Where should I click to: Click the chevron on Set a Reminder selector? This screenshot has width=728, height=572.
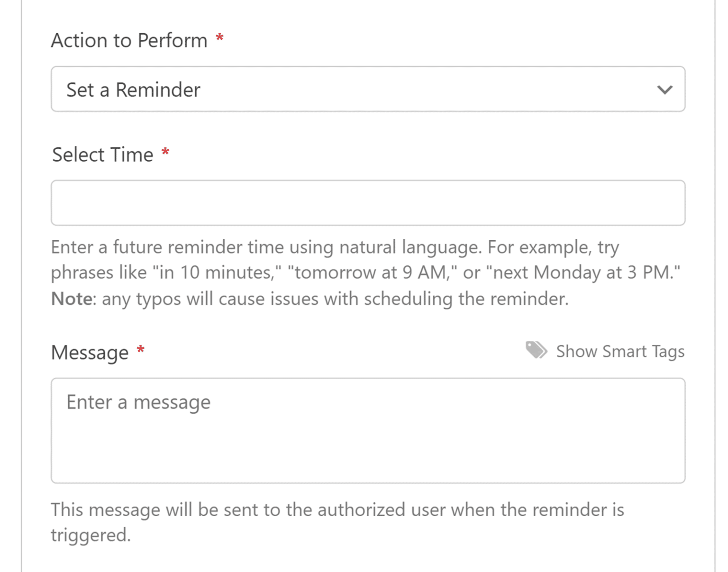pos(664,89)
